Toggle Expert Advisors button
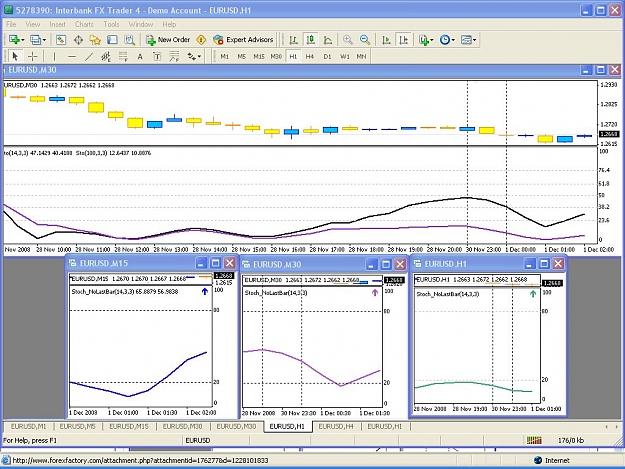Image resolution: width=625 pixels, height=469 pixels. point(243,40)
